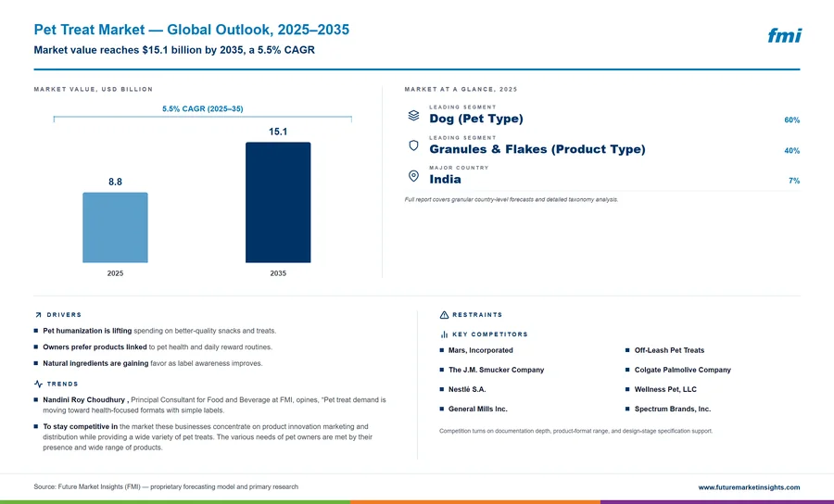Click Nestlé S.A. competitor
This screenshot has height=504, width=834.
click(466, 390)
